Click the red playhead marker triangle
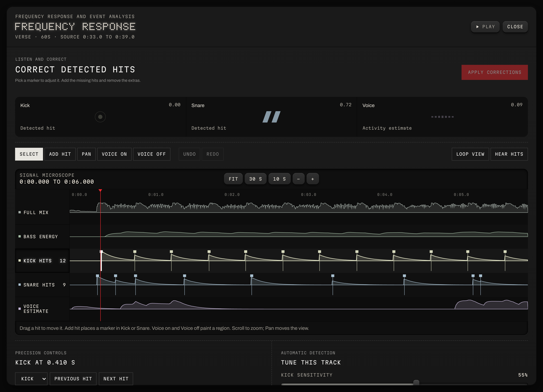543x392 pixels. coord(100,190)
